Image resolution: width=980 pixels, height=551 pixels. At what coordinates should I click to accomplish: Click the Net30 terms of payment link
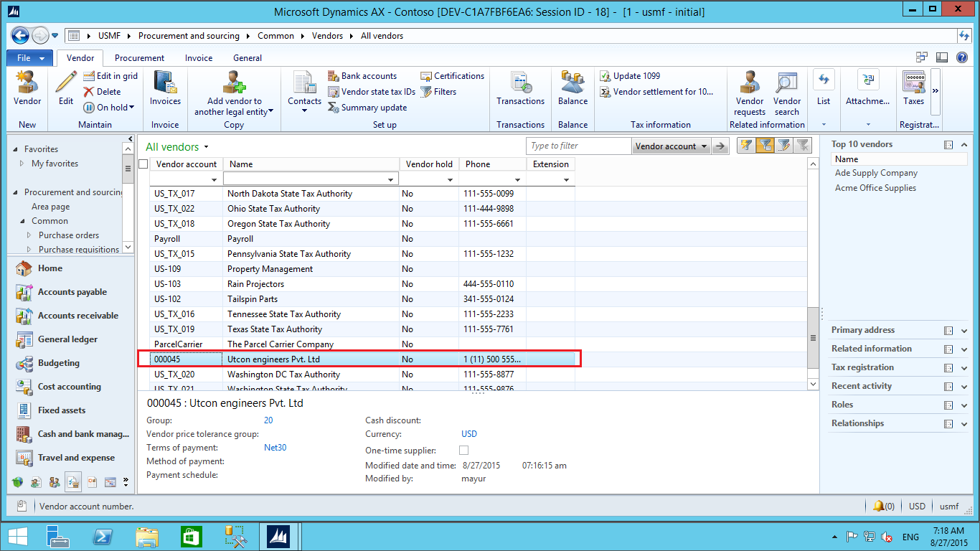[x=275, y=448]
